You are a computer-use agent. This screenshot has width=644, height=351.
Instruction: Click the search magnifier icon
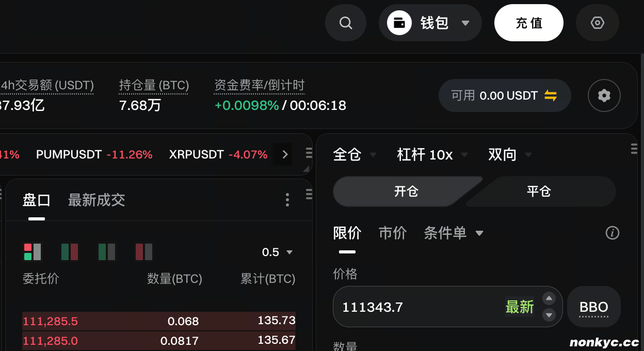[345, 23]
